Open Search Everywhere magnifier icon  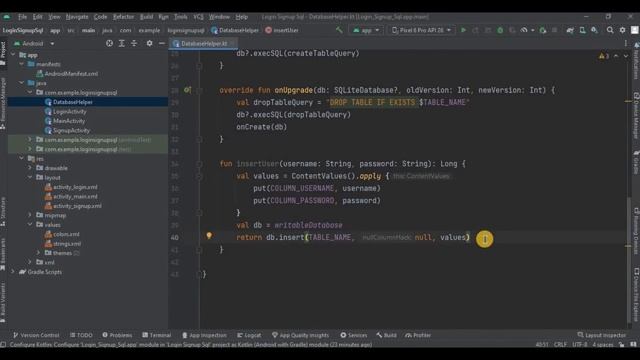click(610, 30)
